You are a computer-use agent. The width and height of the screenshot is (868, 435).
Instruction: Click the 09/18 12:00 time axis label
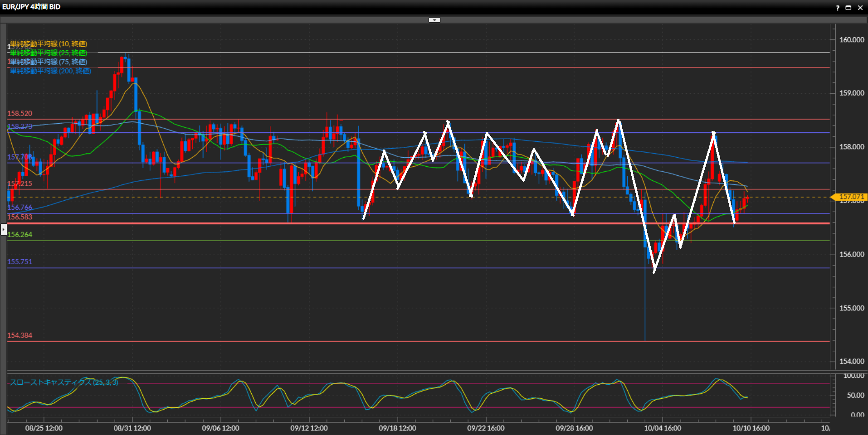coord(397,428)
